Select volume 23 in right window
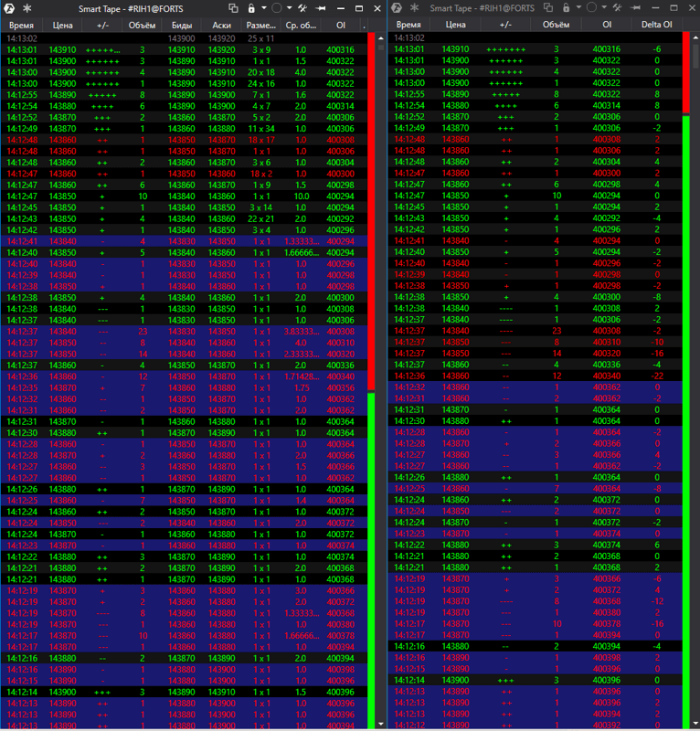The image size is (700, 731). [557, 331]
